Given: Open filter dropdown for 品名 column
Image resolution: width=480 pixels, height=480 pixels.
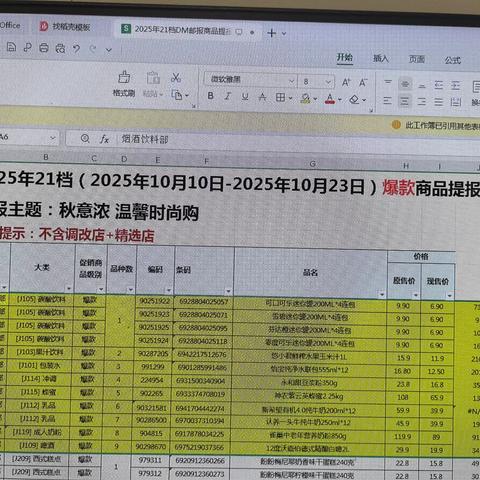Looking at the screenshot, I should coord(382,294).
